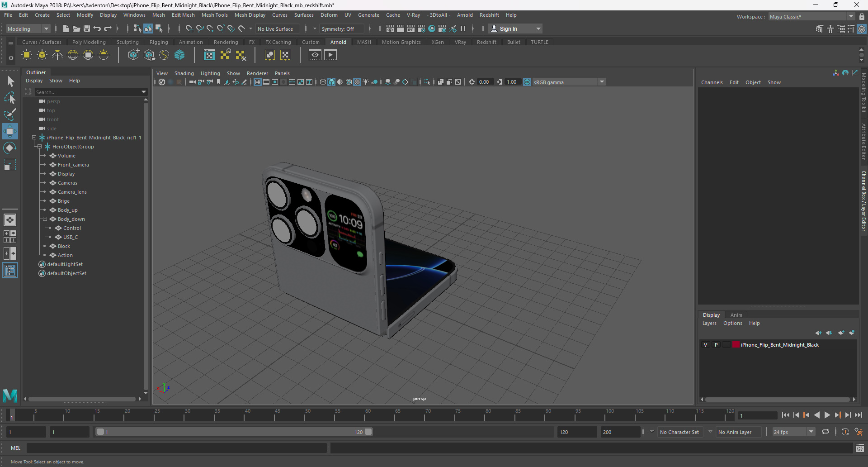Play forward on the timeline

coord(827,415)
